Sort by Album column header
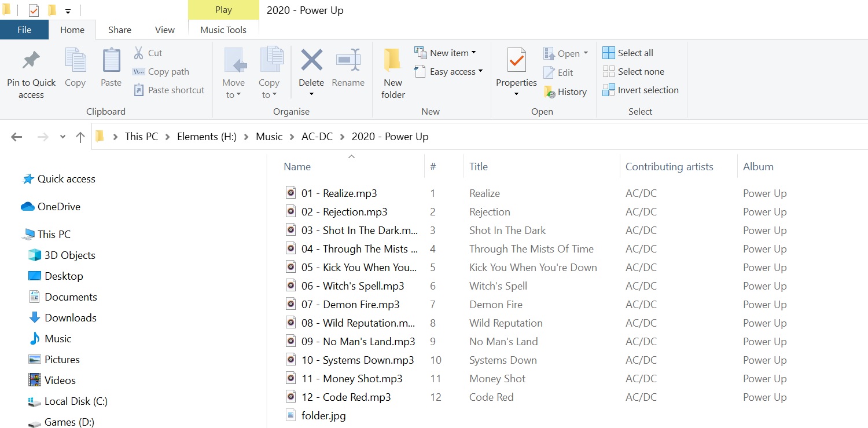The width and height of the screenshot is (868, 428). click(x=758, y=167)
